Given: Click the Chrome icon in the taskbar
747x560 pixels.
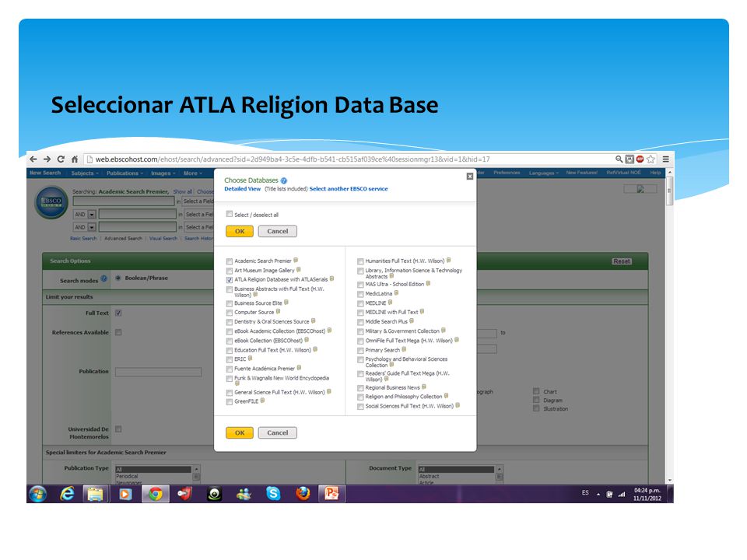Looking at the screenshot, I should [156, 494].
